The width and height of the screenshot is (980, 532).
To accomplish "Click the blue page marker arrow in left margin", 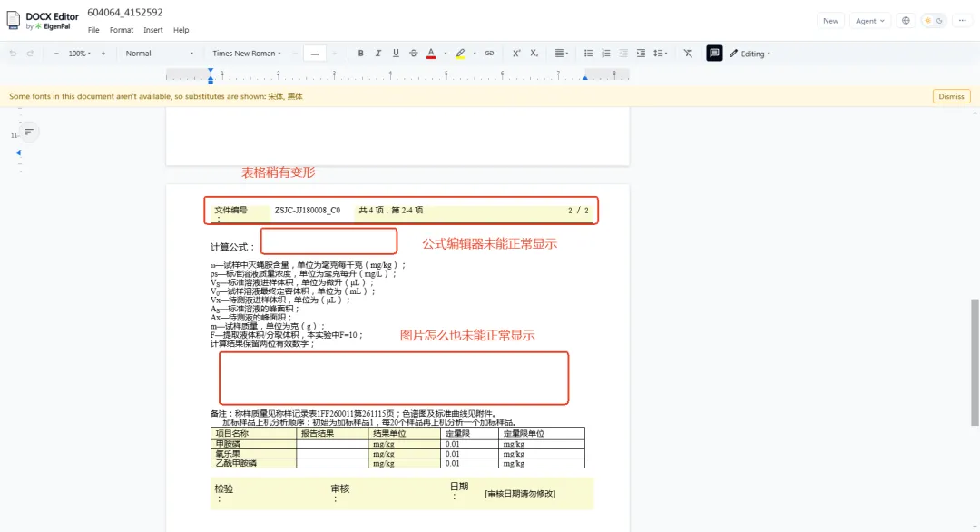I will coord(18,153).
